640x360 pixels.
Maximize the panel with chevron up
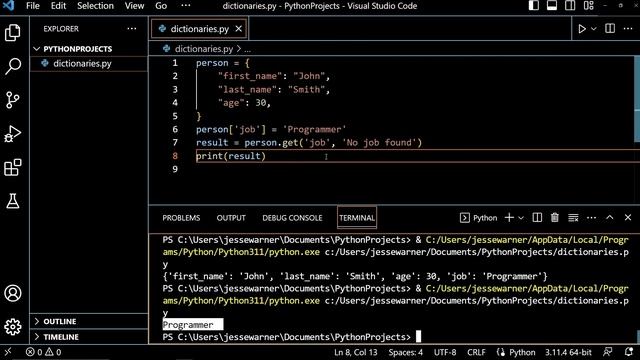[x=609, y=218]
